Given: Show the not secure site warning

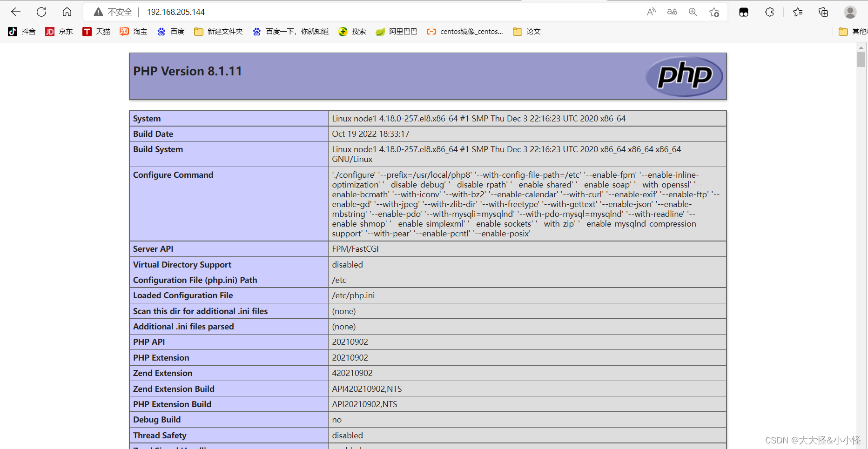Looking at the screenshot, I should pyautogui.click(x=113, y=12).
